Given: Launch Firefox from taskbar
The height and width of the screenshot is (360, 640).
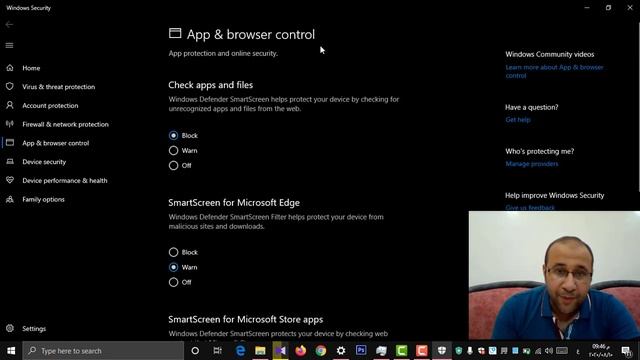Looking at the screenshot, I should point(301,351).
